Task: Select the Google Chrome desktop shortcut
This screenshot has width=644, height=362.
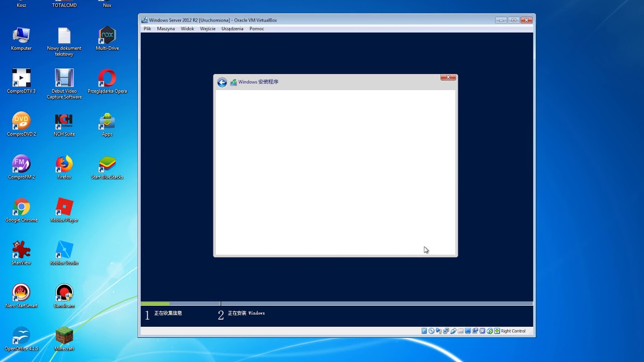Action: (21, 210)
